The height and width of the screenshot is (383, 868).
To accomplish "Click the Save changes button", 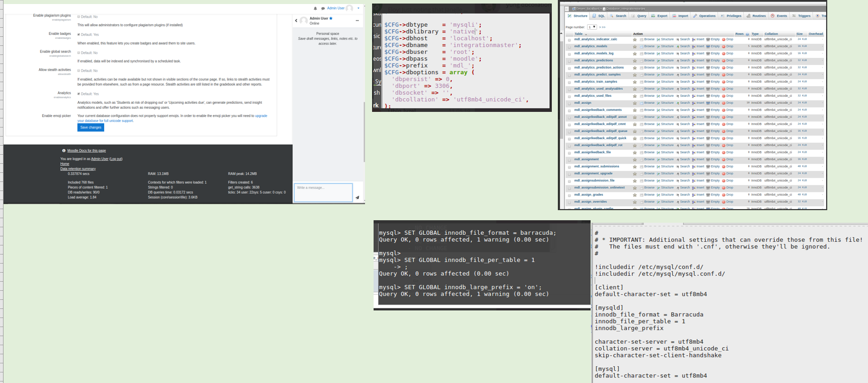I will 91,127.
